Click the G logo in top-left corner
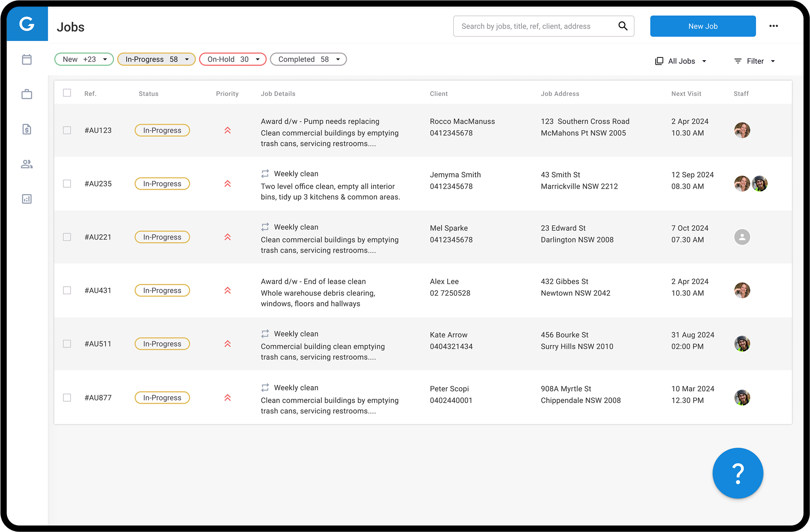 point(27,24)
